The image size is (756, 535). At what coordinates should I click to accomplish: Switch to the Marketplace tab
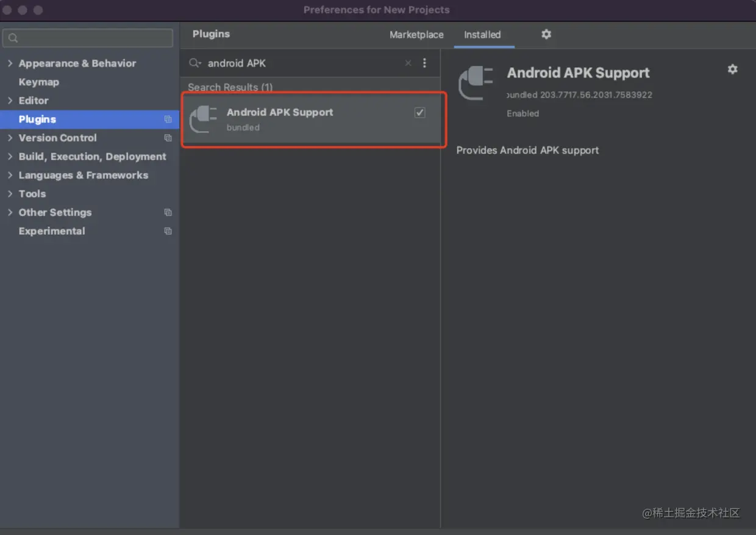coord(416,35)
